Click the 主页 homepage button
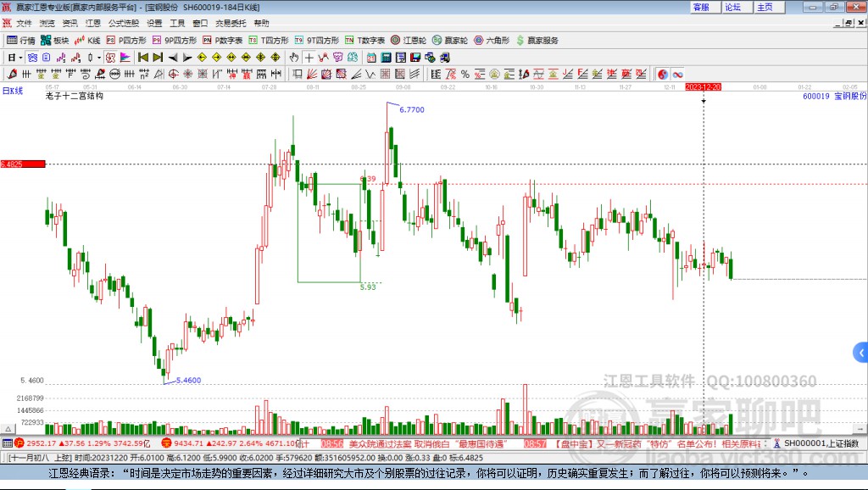868x490 pixels. [x=768, y=7]
